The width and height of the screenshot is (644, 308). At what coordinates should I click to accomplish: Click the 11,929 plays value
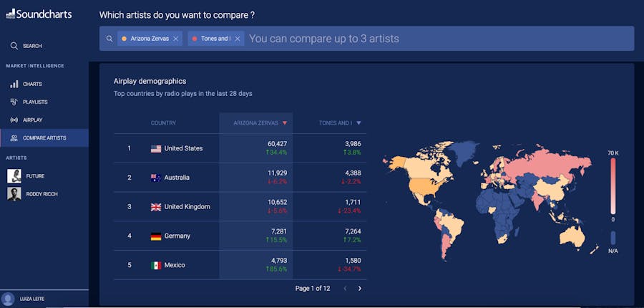(x=278, y=173)
